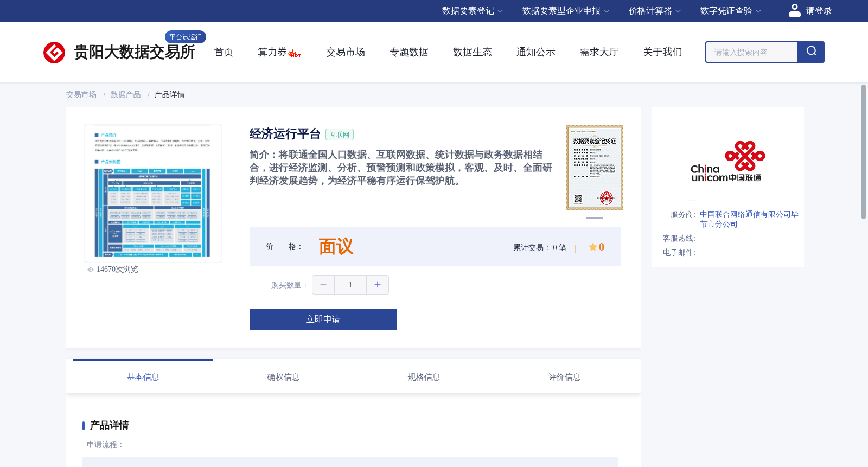
Task: Increase purchase quantity with plus button
Action: [378, 285]
